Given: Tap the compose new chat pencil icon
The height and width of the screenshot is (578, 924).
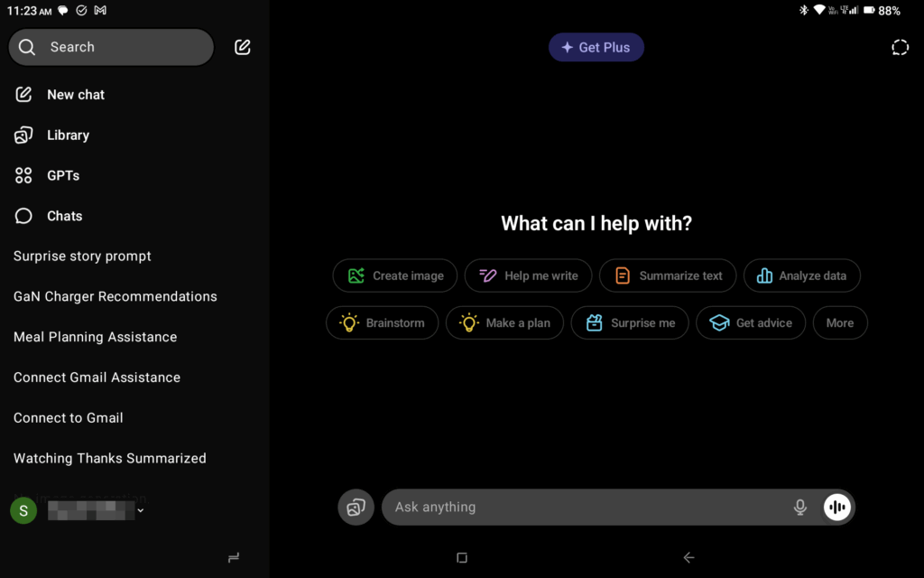Looking at the screenshot, I should click(x=242, y=47).
